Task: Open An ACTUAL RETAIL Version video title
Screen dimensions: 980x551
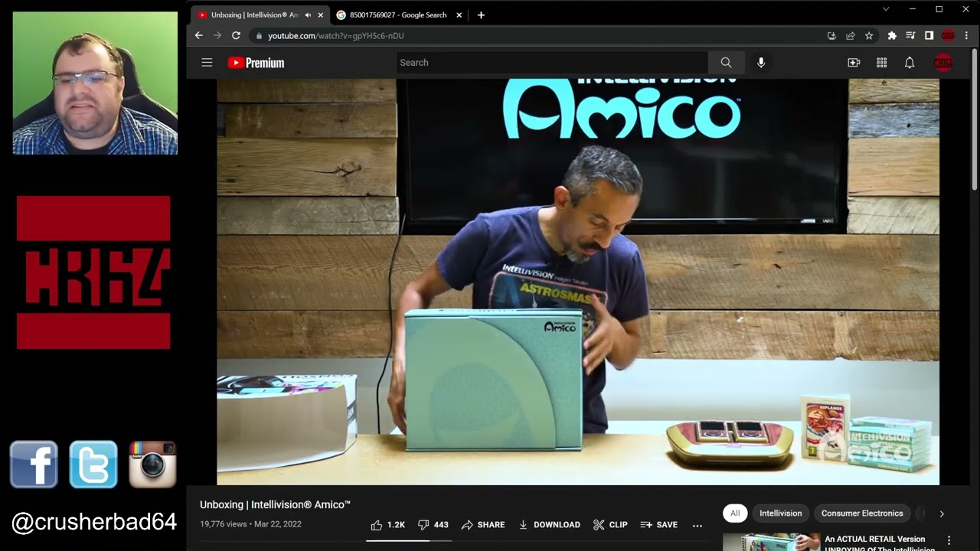Action: click(880, 543)
